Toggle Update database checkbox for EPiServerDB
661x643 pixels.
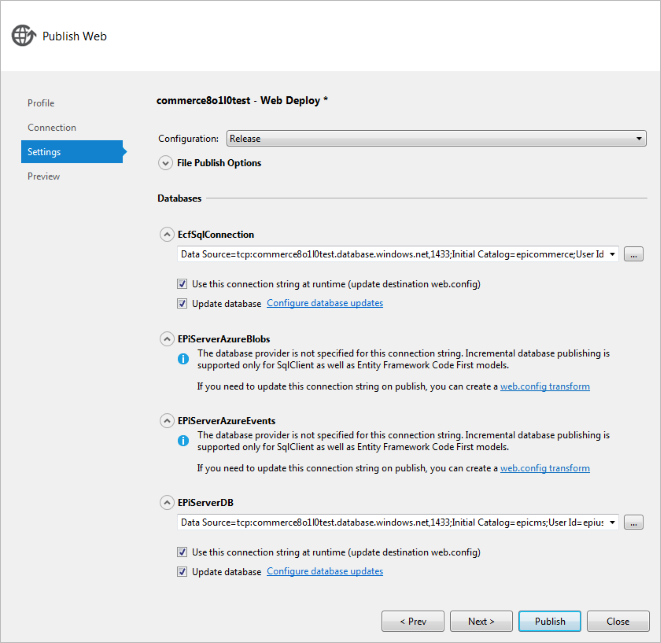click(182, 572)
